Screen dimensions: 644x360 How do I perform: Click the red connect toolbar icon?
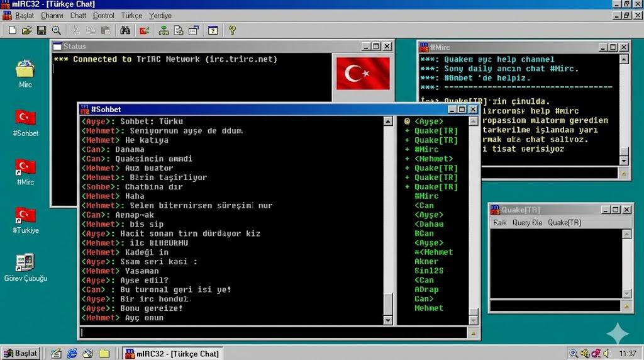pyautogui.click(x=144, y=30)
